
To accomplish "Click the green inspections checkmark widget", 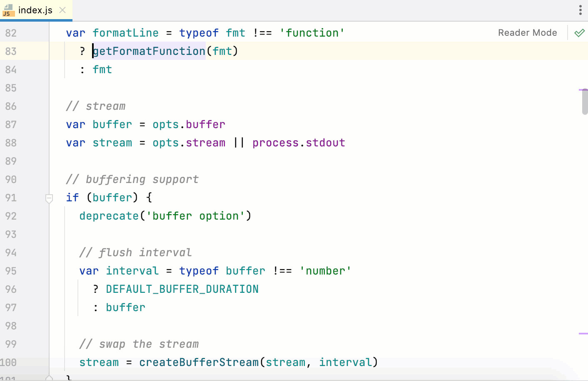I will click(579, 32).
